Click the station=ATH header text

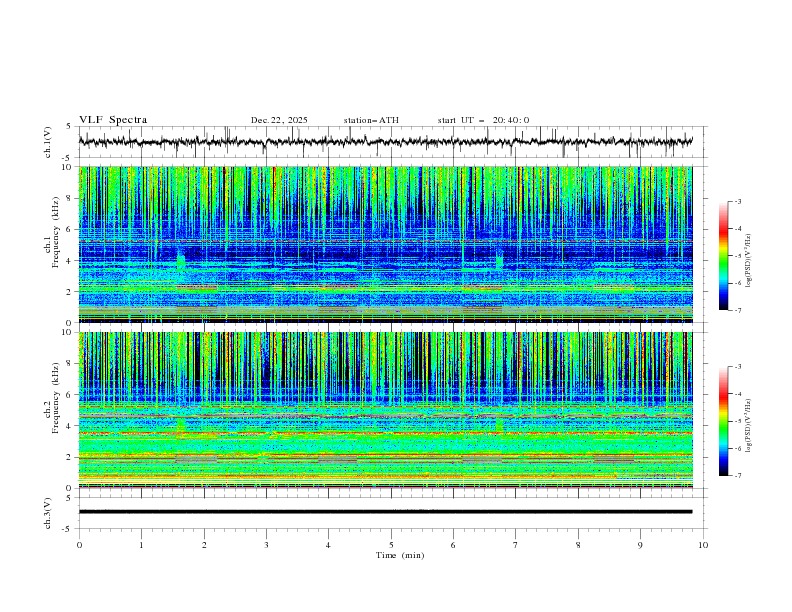tap(371, 120)
